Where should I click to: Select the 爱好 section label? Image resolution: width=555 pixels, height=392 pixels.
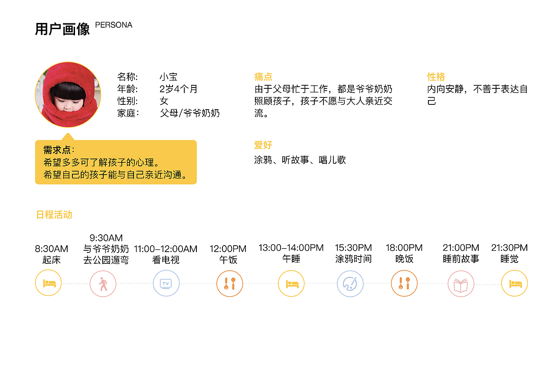[262, 145]
